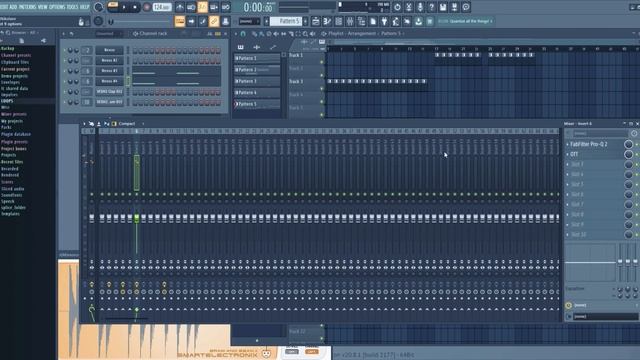The height and width of the screenshot is (360, 640).
Task: Open the EDIT menu
Action: [4, 7]
